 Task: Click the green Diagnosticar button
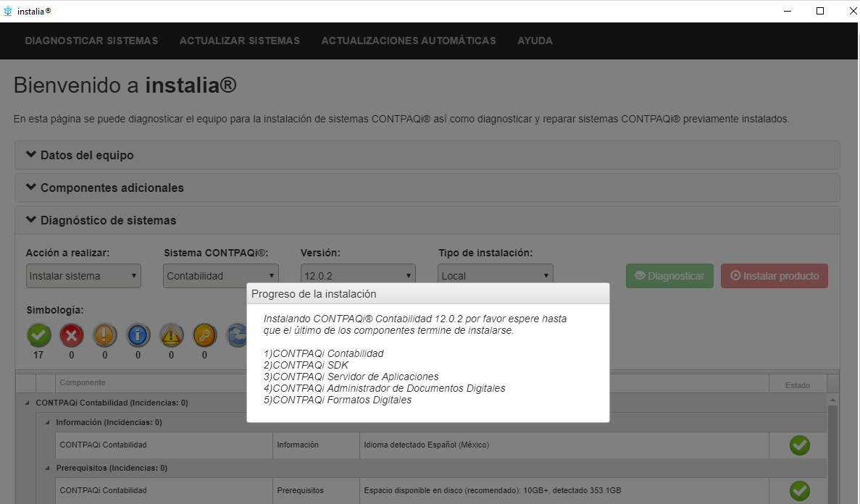[x=669, y=276]
